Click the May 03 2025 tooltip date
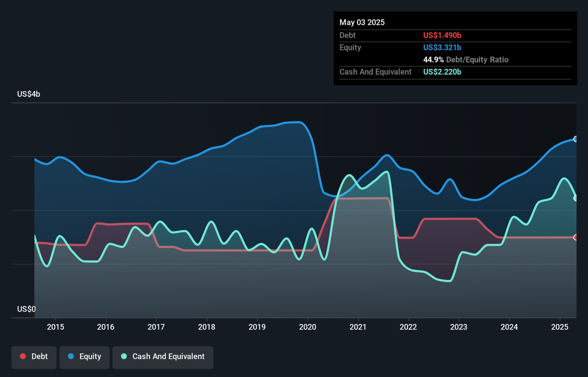 pos(362,22)
